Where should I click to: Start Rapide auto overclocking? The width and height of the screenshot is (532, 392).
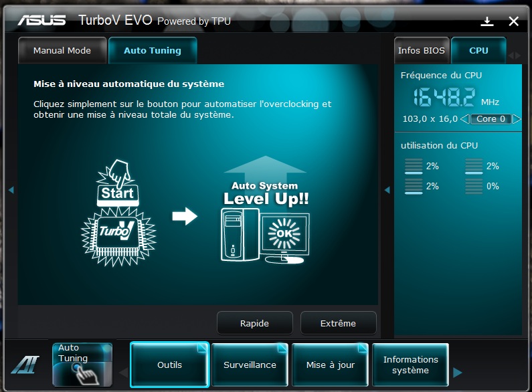pyautogui.click(x=254, y=323)
